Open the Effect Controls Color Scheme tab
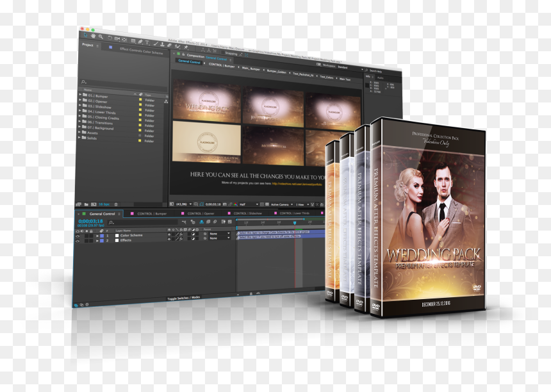The width and height of the screenshot is (551, 392). (x=141, y=51)
